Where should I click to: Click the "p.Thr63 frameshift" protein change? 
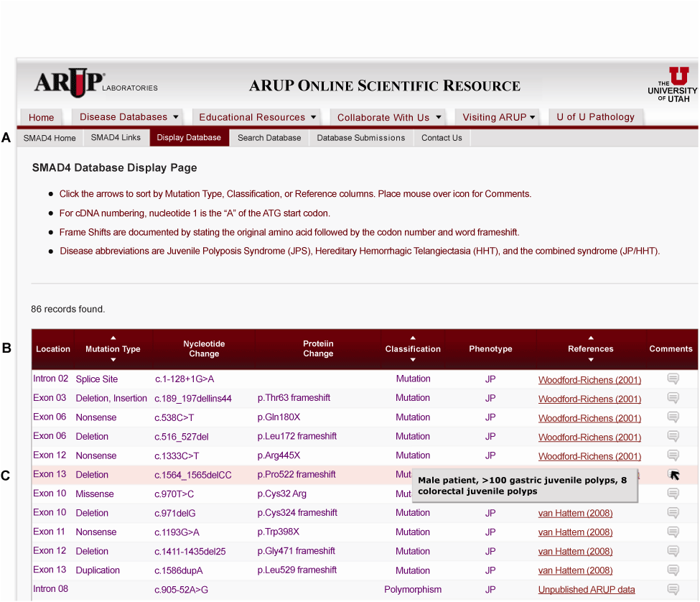[x=294, y=398]
